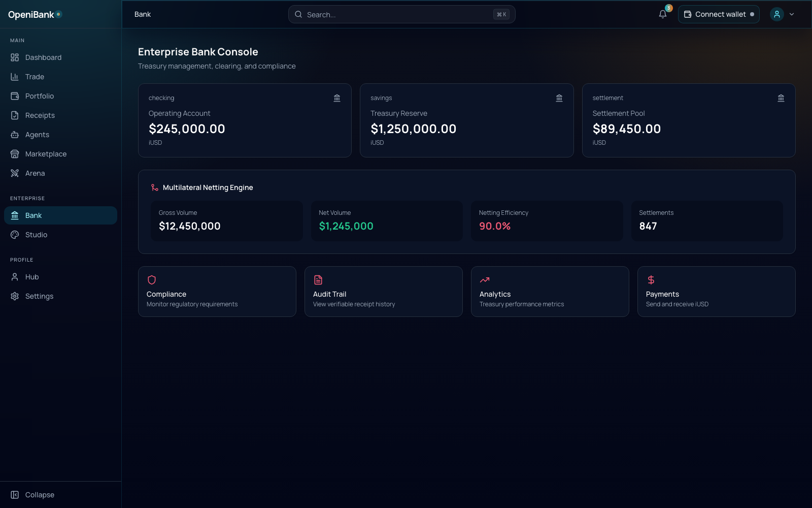Image resolution: width=812 pixels, height=508 pixels.
Task: Click the Arena icon in sidebar
Action: pos(15,173)
